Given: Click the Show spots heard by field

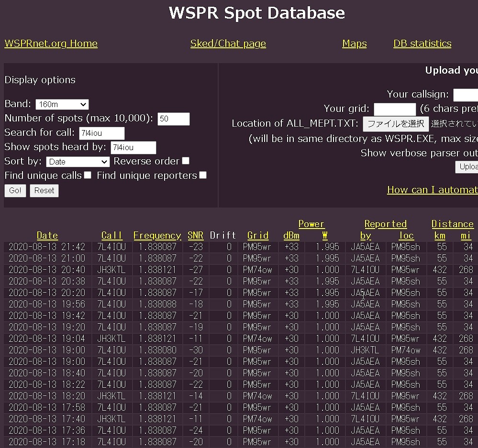Looking at the screenshot, I should (x=133, y=147).
